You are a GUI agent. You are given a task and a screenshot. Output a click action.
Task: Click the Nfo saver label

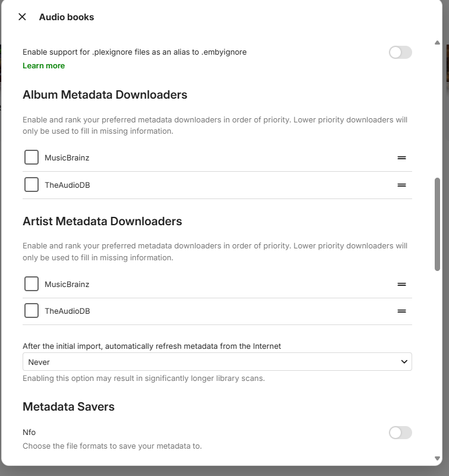click(30, 433)
